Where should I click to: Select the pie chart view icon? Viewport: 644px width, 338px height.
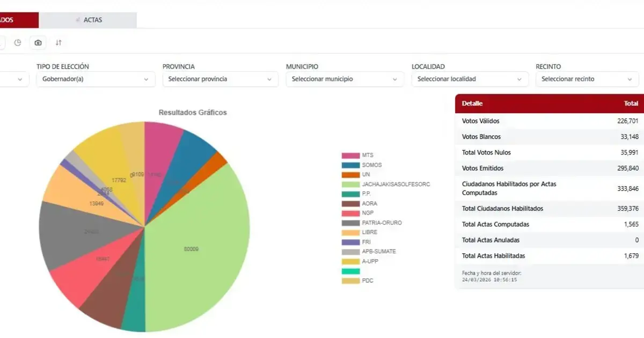(18, 42)
